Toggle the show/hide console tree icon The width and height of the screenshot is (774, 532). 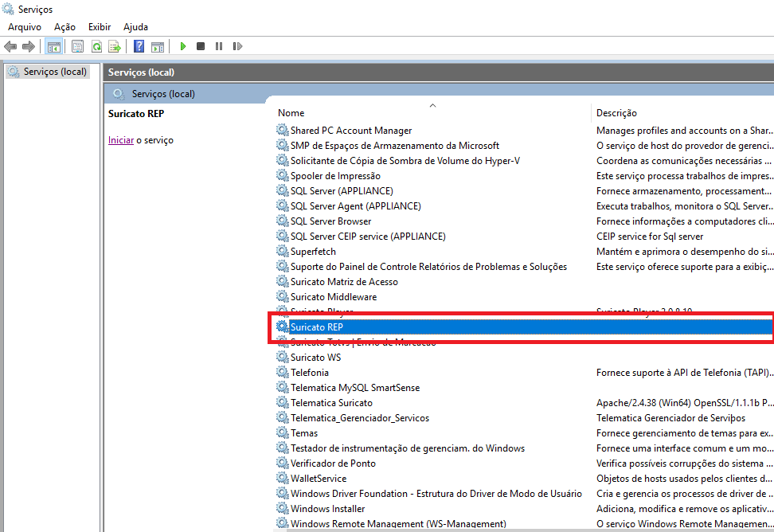[x=53, y=46]
